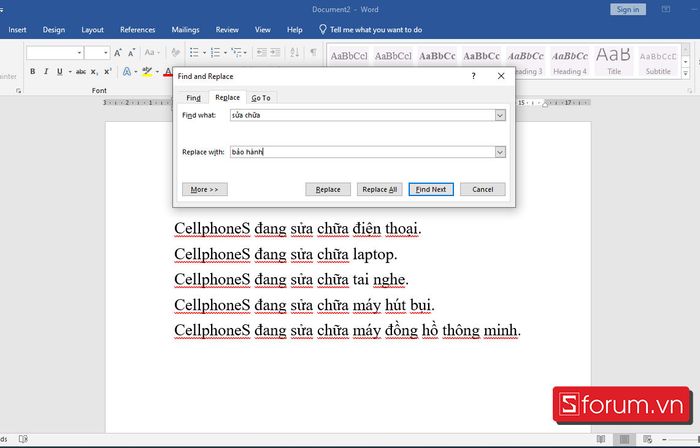Insert a numbered list
700x448 pixels.
click(215, 53)
